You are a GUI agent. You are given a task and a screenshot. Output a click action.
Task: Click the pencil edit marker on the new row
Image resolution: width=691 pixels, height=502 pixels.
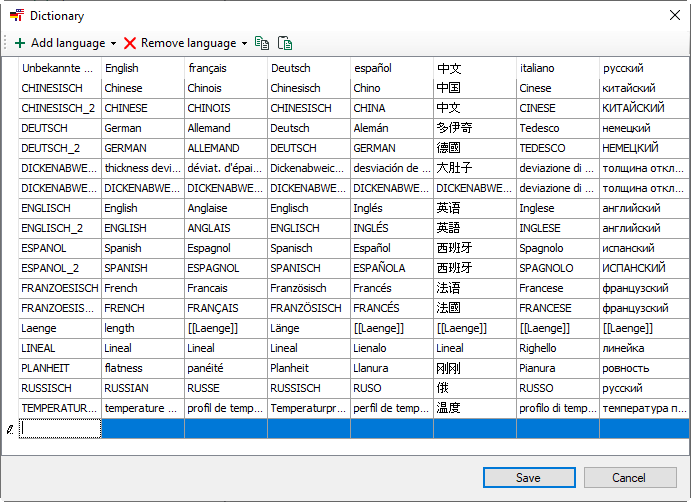point(10,428)
